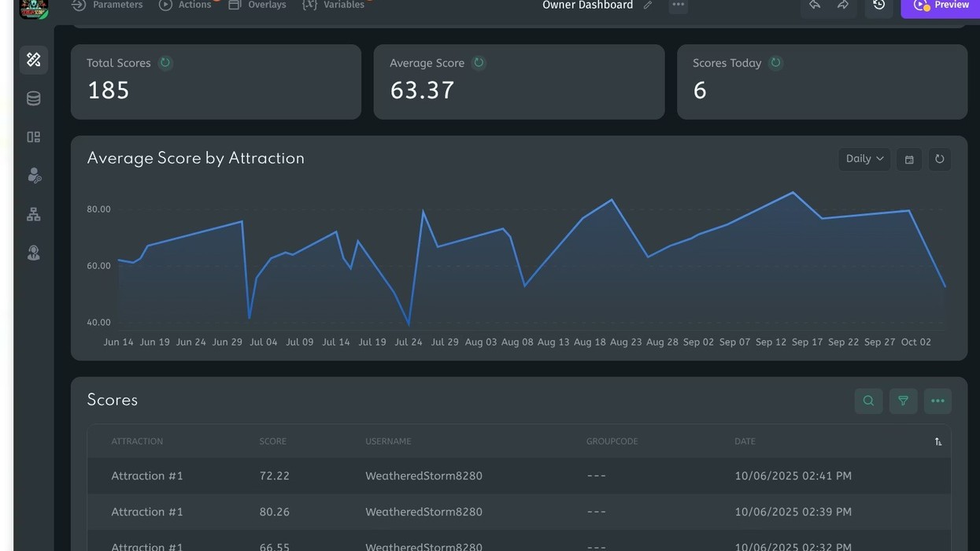Click the sitemap hierarchy icon in the sidebar
980x551 pixels.
[33, 213]
